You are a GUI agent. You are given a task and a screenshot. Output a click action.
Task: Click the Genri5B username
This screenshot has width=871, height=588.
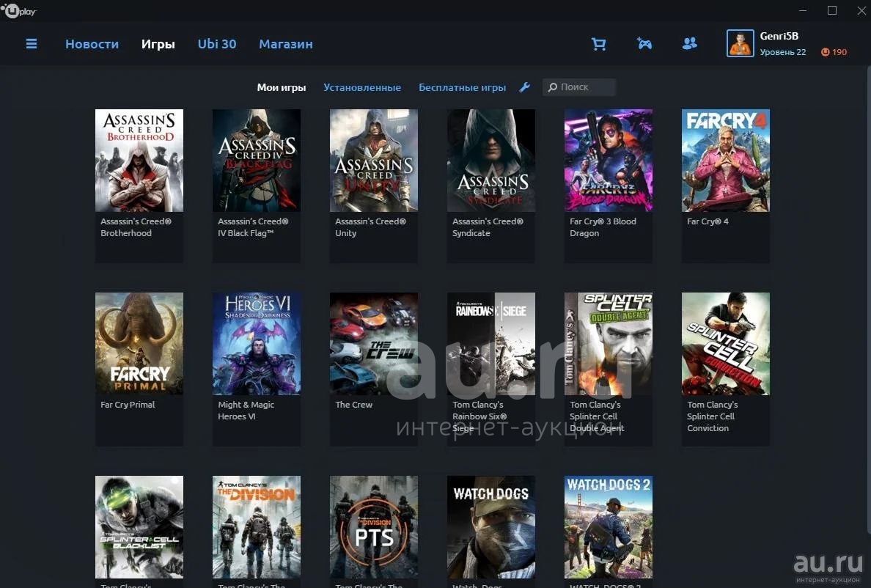pos(779,36)
